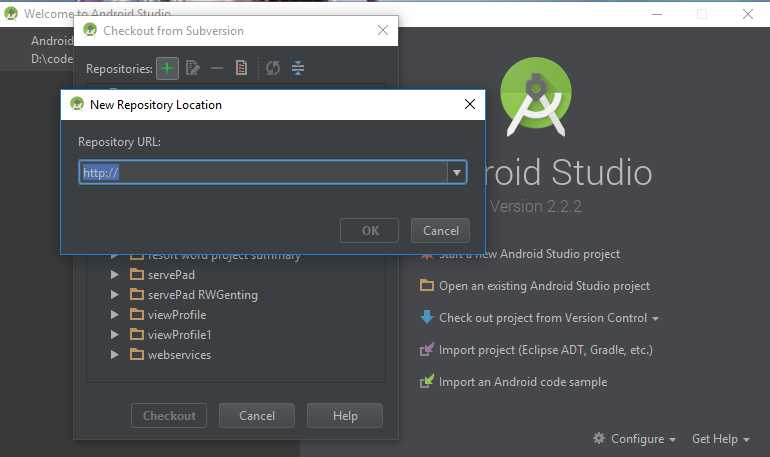Click the blue Version Control download arrow icon

click(x=427, y=317)
